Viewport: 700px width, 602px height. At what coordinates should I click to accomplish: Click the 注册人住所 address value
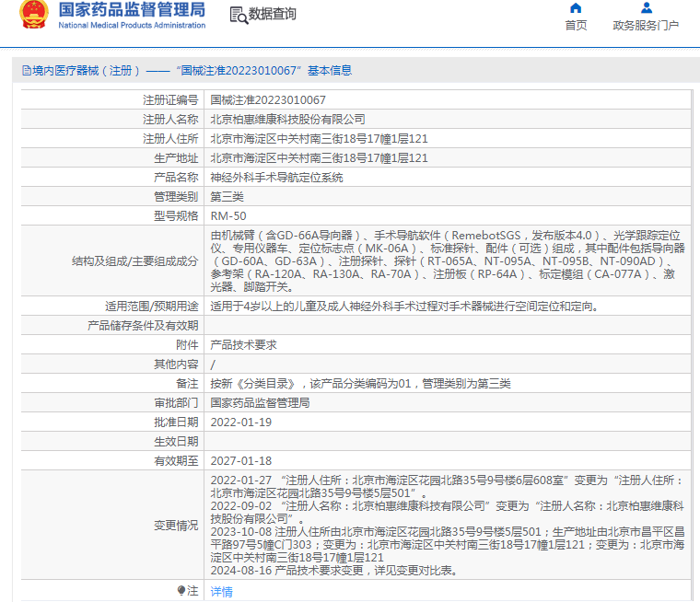pyautogui.click(x=319, y=139)
